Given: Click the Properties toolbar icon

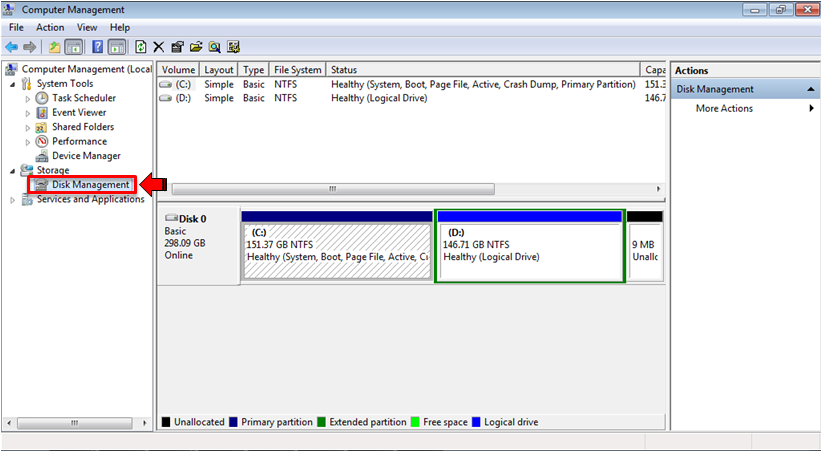Looking at the screenshot, I should pos(177,47).
